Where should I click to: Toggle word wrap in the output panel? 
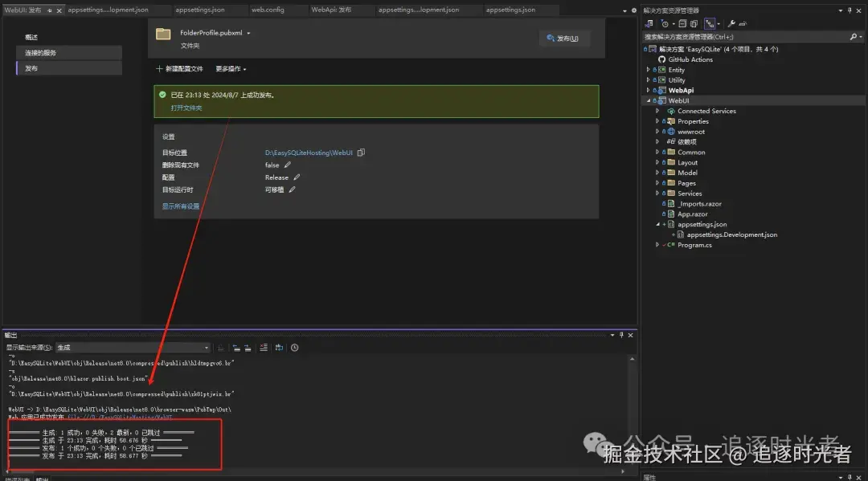279,348
